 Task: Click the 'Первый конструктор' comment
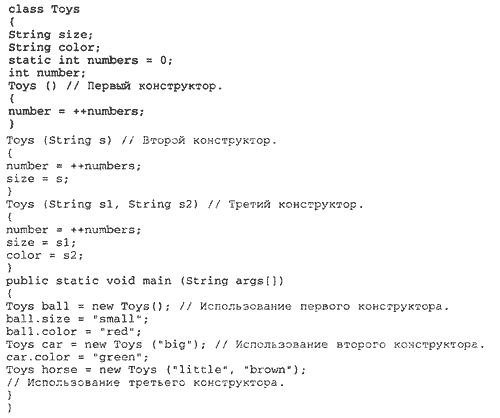tap(155, 86)
